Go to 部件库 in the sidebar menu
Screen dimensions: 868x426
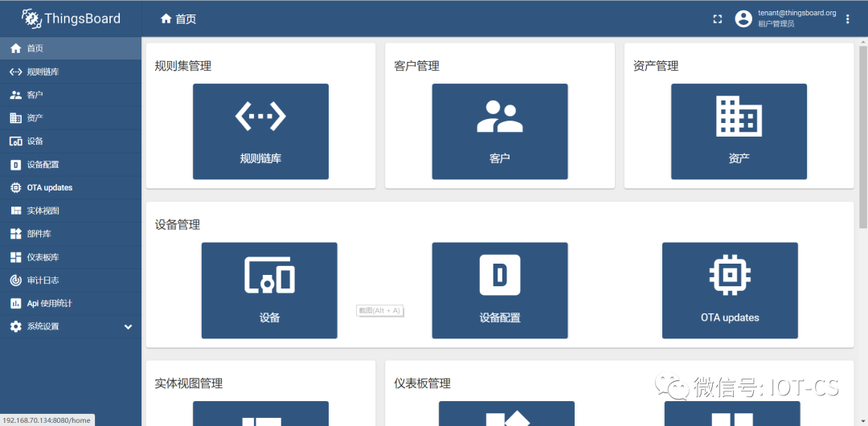click(71, 234)
